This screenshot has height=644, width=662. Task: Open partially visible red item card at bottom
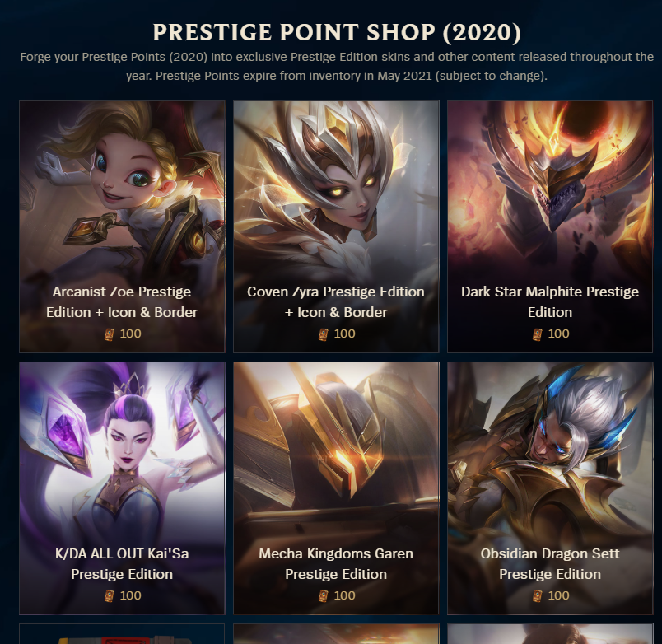pyautogui.click(x=122, y=634)
